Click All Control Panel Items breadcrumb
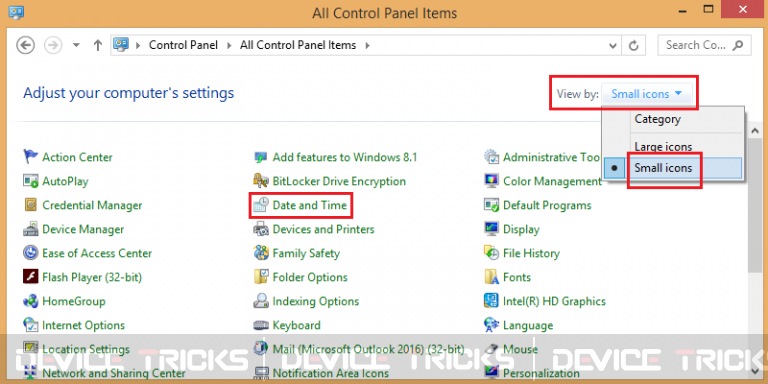 (298, 45)
